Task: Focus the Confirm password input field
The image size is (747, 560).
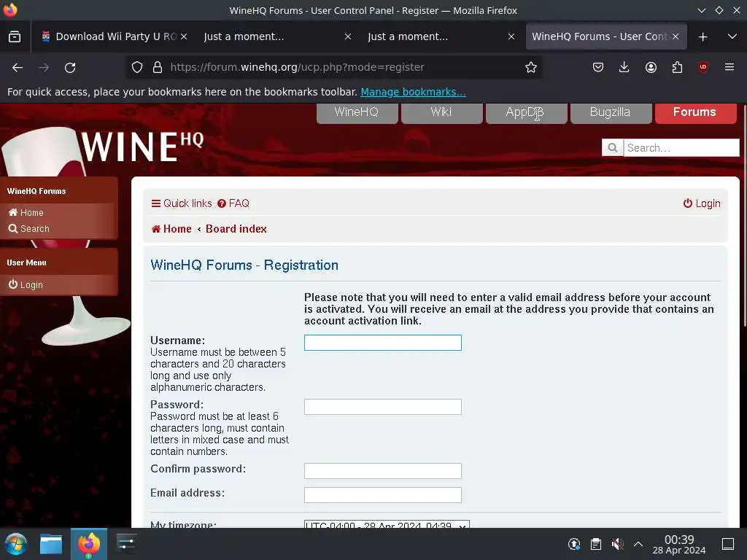Action: 382,470
